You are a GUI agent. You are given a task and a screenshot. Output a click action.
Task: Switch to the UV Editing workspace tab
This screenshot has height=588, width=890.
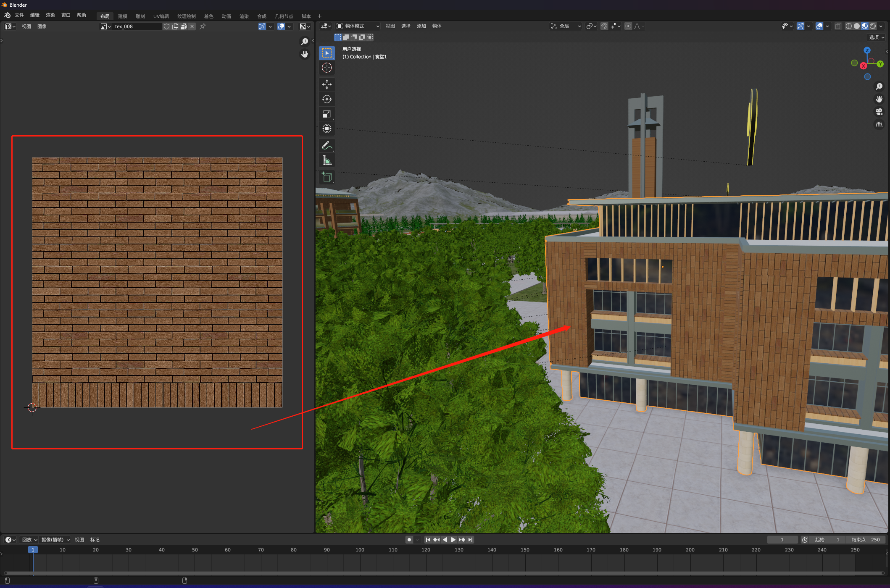[161, 16]
